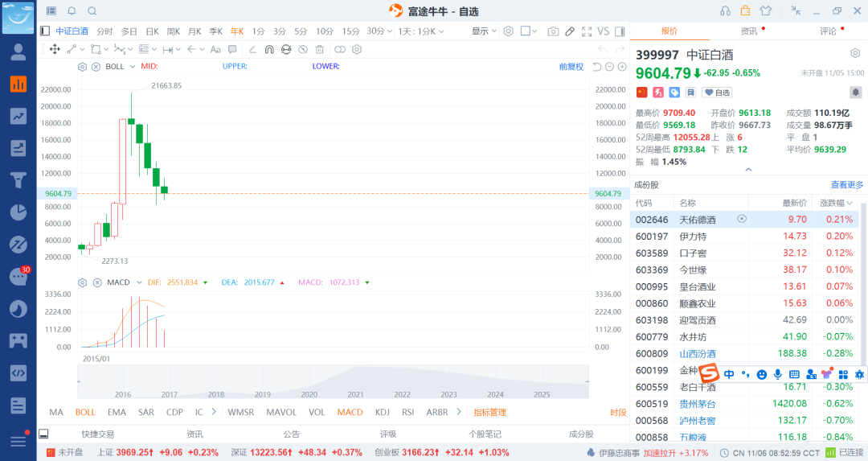Screen dimensions: 868x461
Task: Open the skin theme shirt icon
Action: (766, 10)
